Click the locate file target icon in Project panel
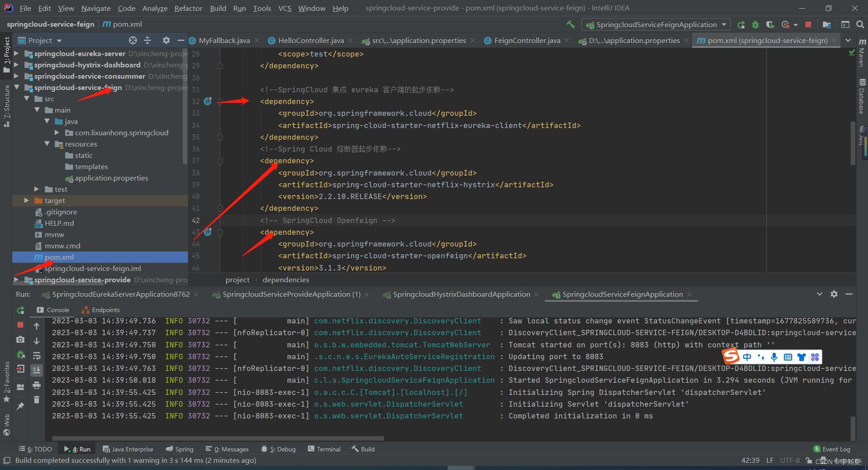 pos(132,40)
